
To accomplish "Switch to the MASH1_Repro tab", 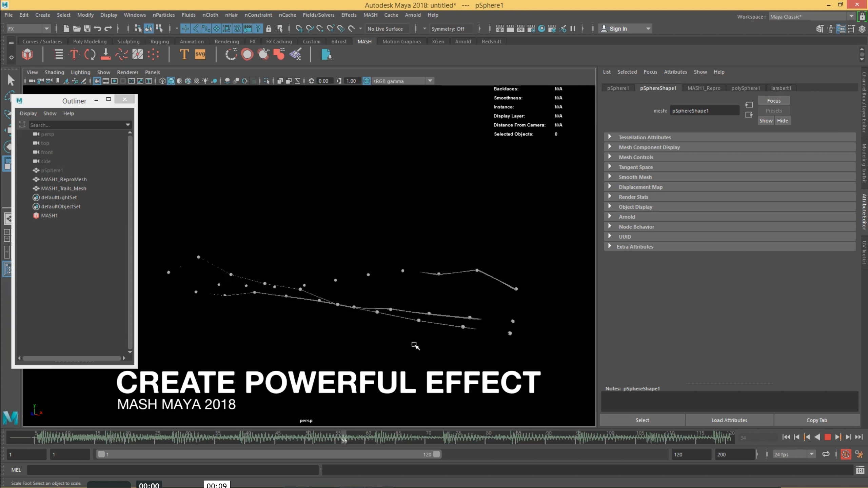I will point(704,88).
